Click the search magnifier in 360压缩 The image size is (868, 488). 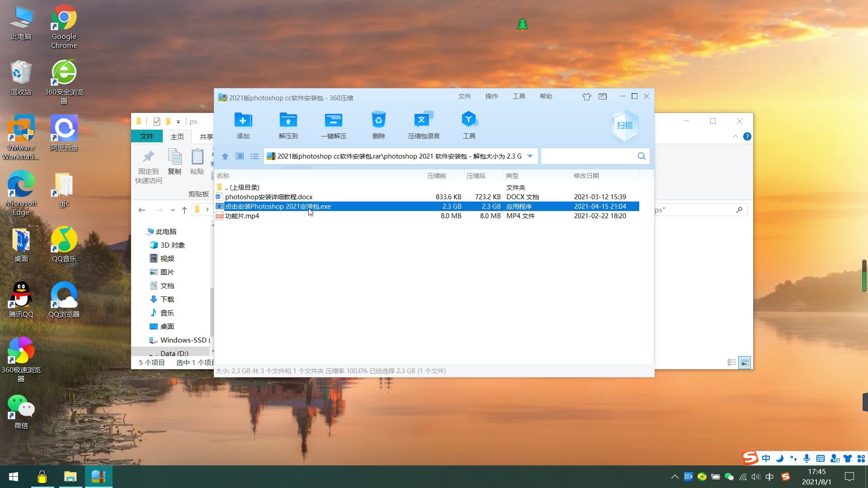(642, 156)
